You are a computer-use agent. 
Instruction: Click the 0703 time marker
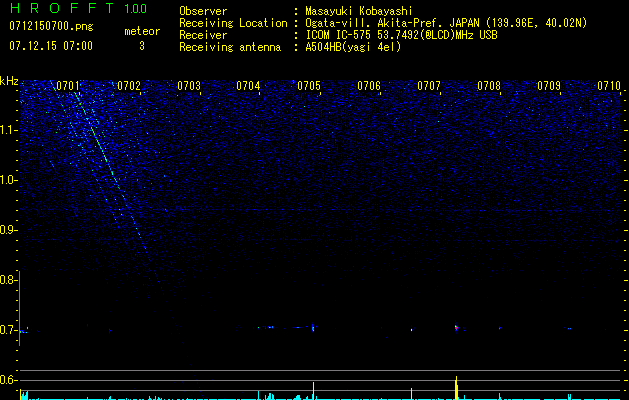tap(189, 86)
